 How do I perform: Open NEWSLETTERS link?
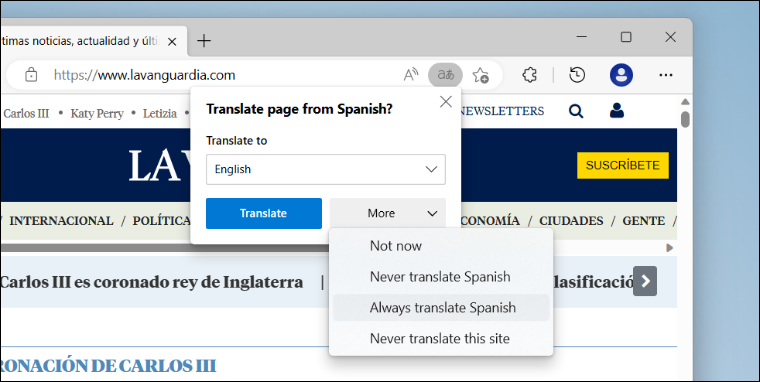[x=502, y=111]
